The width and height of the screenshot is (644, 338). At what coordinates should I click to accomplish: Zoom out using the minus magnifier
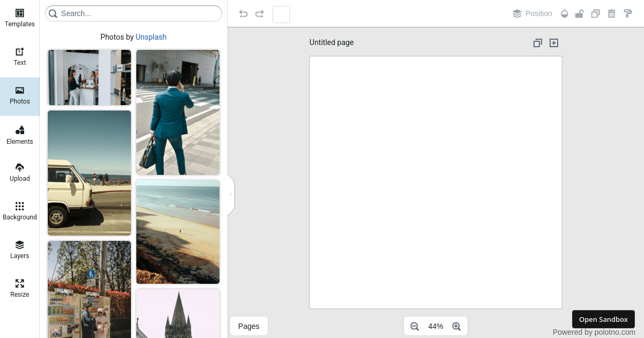click(414, 326)
